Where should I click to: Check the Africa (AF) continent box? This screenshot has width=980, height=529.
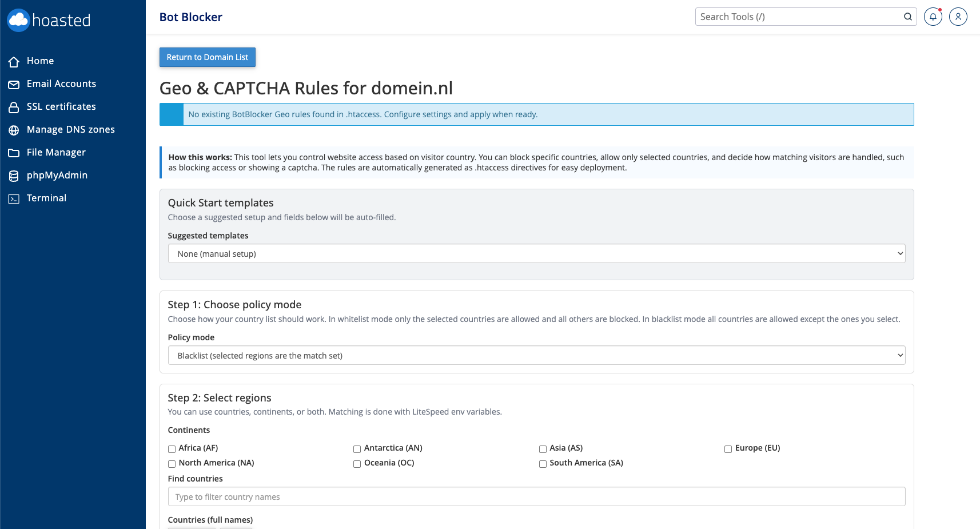click(x=172, y=449)
